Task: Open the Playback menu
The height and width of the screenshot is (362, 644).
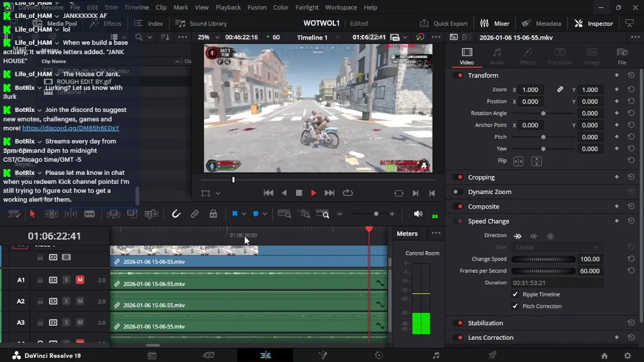Action: [228, 8]
